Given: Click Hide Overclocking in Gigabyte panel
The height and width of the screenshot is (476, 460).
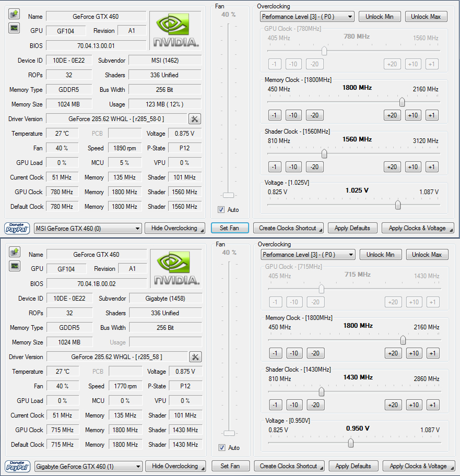Looking at the screenshot, I should [x=175, y=466].
